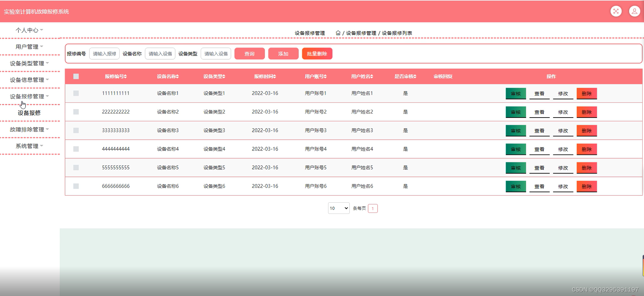Expand the 故障排除管理 sidebar menu
The image size is (644, 296).
click(x=30, y=129)
